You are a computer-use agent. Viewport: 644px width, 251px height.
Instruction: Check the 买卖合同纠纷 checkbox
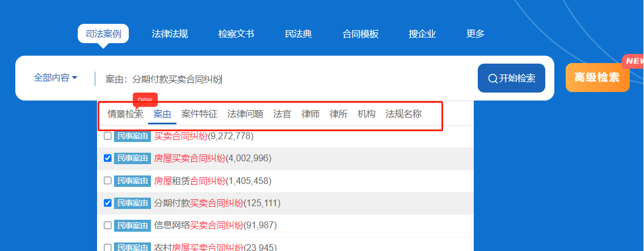click(108, 136)
